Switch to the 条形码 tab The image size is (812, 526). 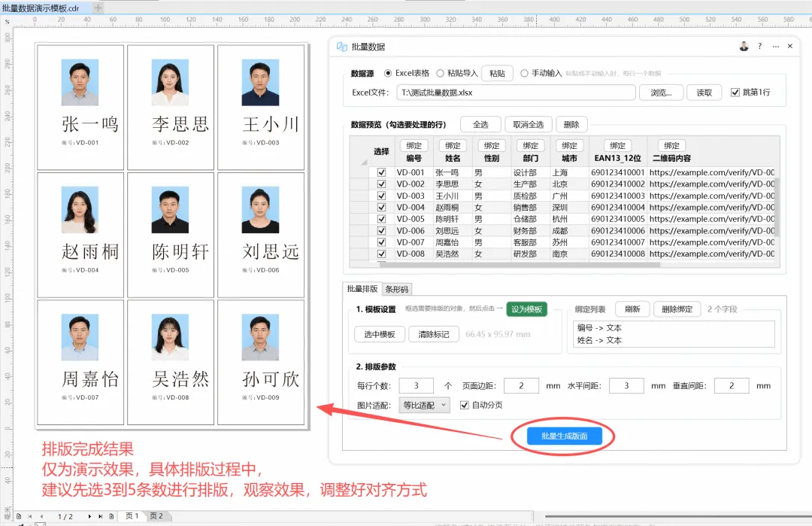coord(397,289)
